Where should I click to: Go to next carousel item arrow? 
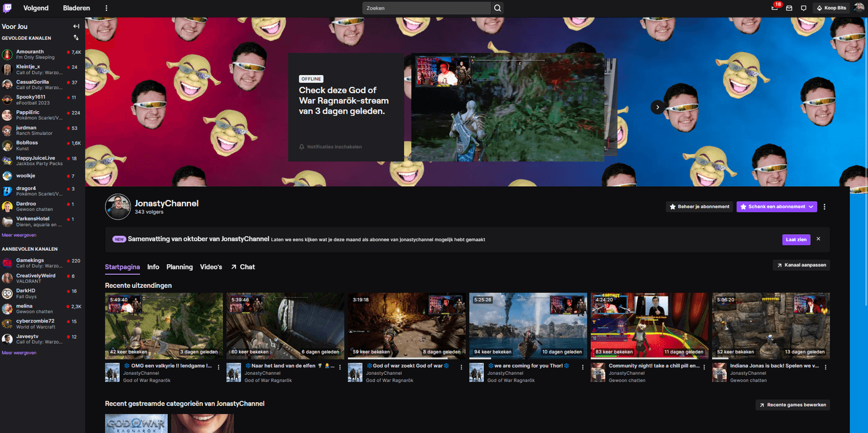657,107
